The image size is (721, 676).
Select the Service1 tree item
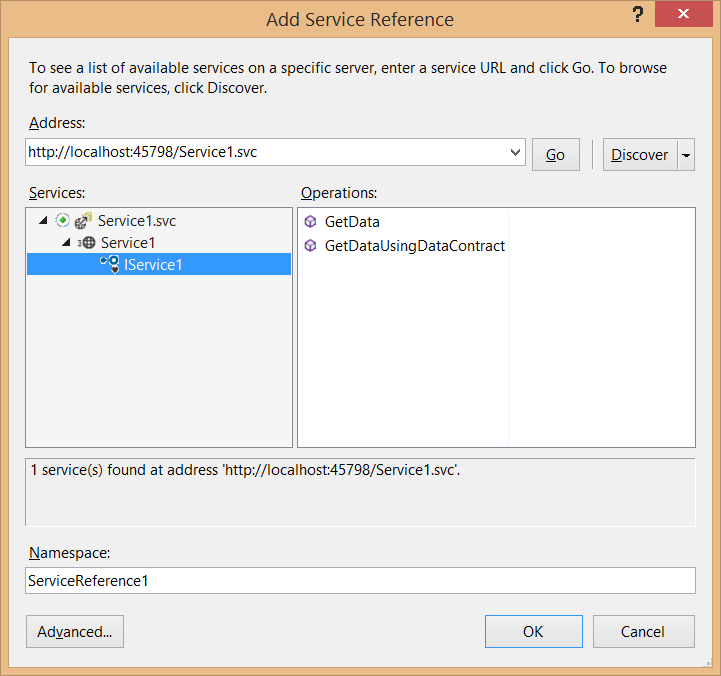click(128, 242)
